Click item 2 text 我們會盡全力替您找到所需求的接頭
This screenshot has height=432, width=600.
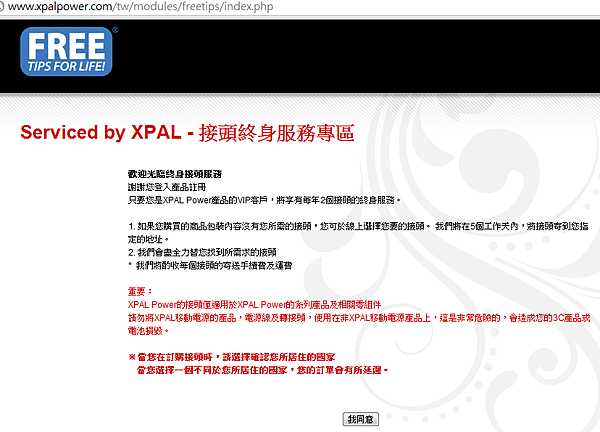point(202,253)
